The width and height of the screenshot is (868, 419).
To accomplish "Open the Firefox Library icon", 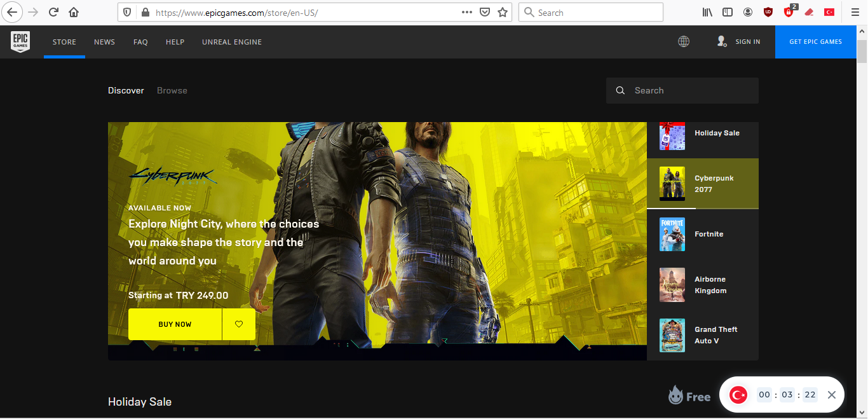I will [x=707, y=12].
